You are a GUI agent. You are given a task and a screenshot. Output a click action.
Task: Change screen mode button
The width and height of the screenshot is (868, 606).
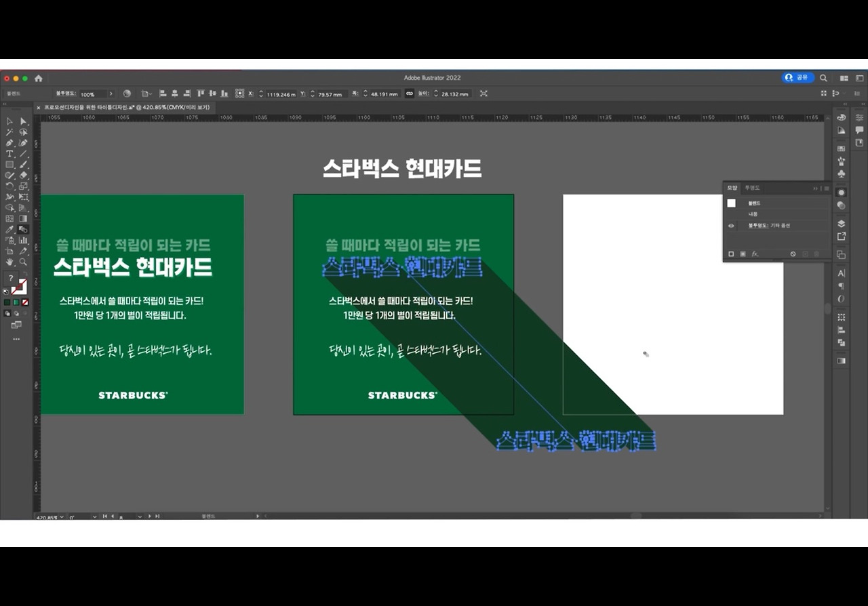[16, 325]
